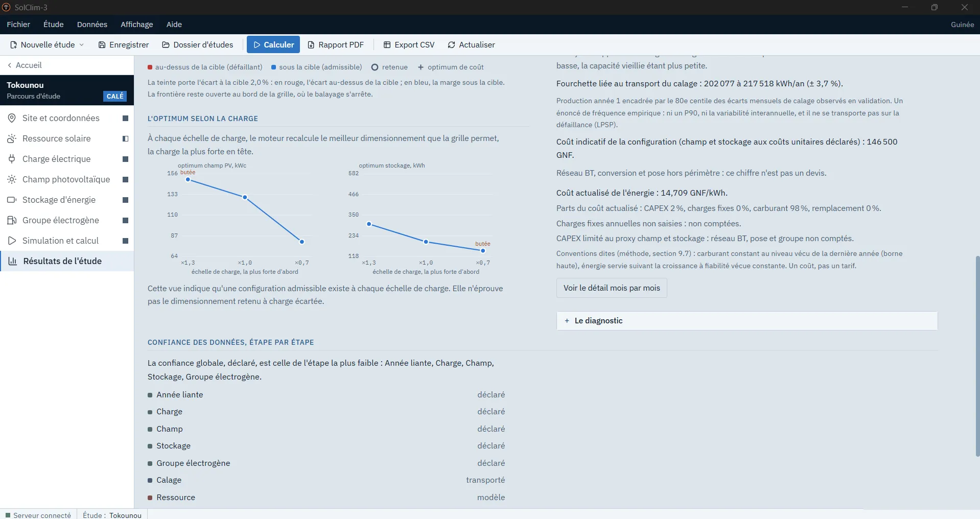This screenshot has height=519, width=980.
Task: Click Stockage d'énergie status square
Action: pos(125,200)
